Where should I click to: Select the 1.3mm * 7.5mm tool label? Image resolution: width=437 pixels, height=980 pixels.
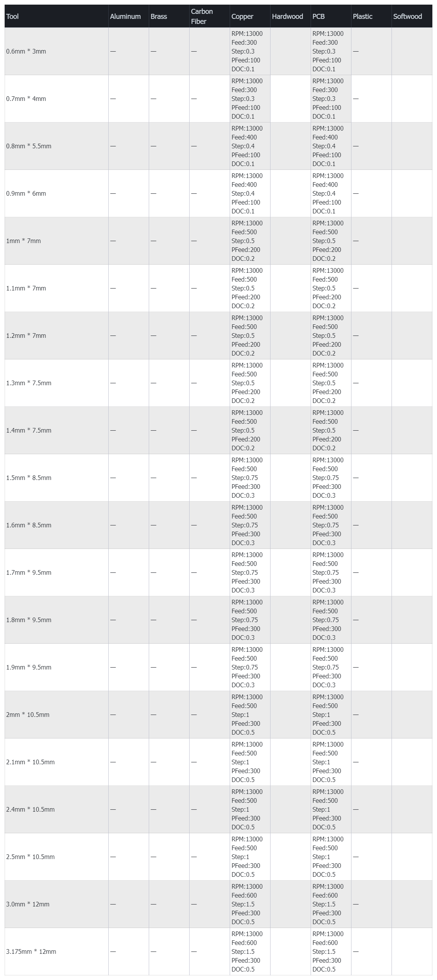pos(29,383)
